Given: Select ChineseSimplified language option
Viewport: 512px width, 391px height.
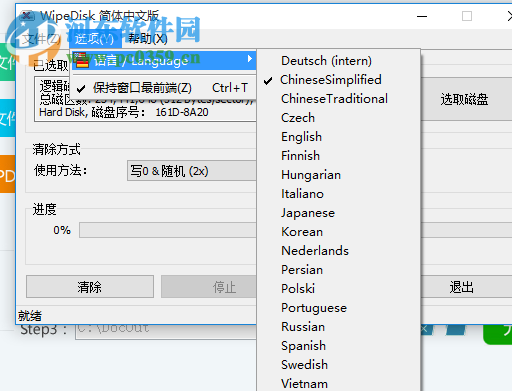Looking at the screenshot, I should [x=338, y=80].
